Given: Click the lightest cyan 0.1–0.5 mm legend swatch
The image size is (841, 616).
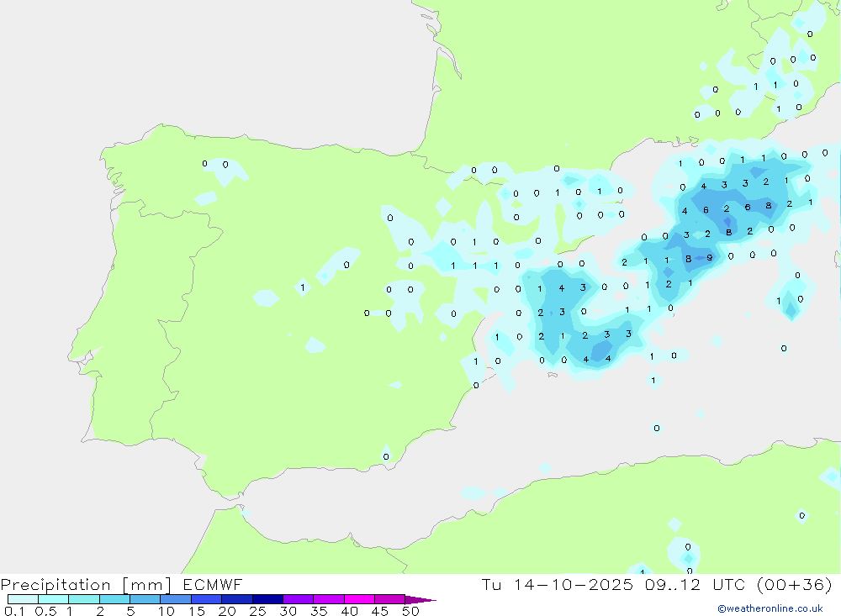Looking at the screenshot, I should click(x=23, y=599).
